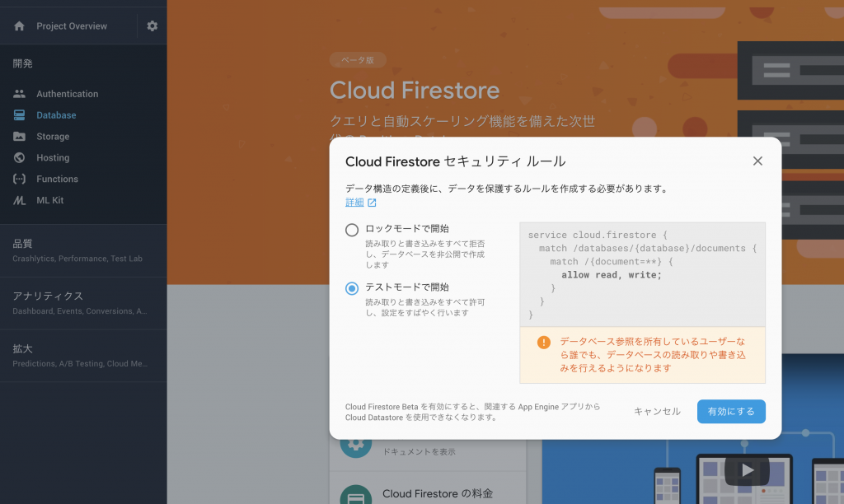The image size is (844, 504).
Task: Click the 有効にする button
Action: [731, 412]
